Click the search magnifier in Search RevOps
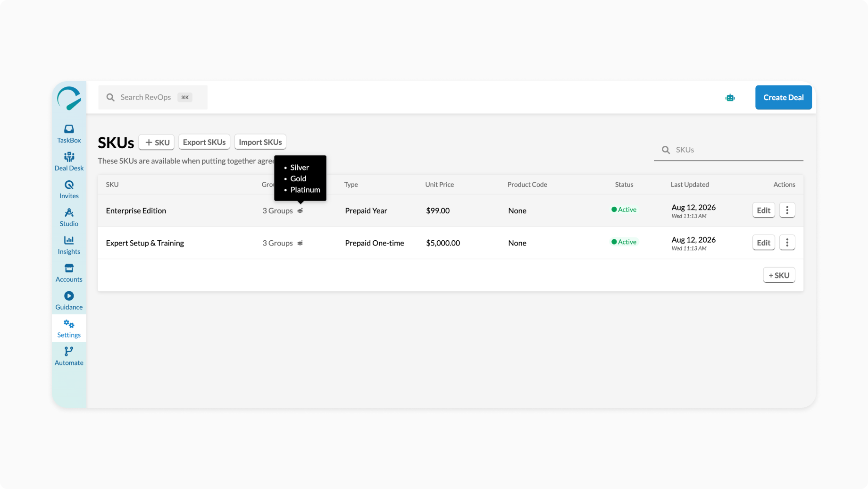This screenshot has height=489, width=868. click(x=110, y=97)
